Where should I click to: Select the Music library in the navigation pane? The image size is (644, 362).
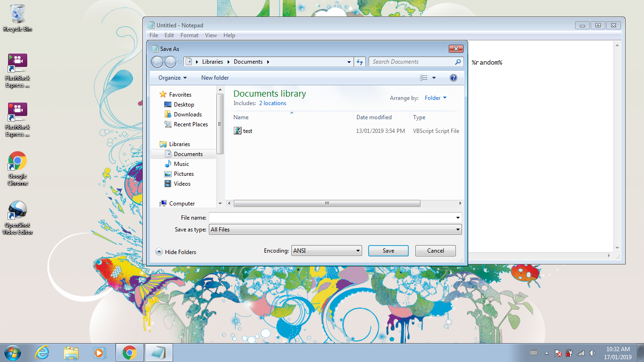181,164
